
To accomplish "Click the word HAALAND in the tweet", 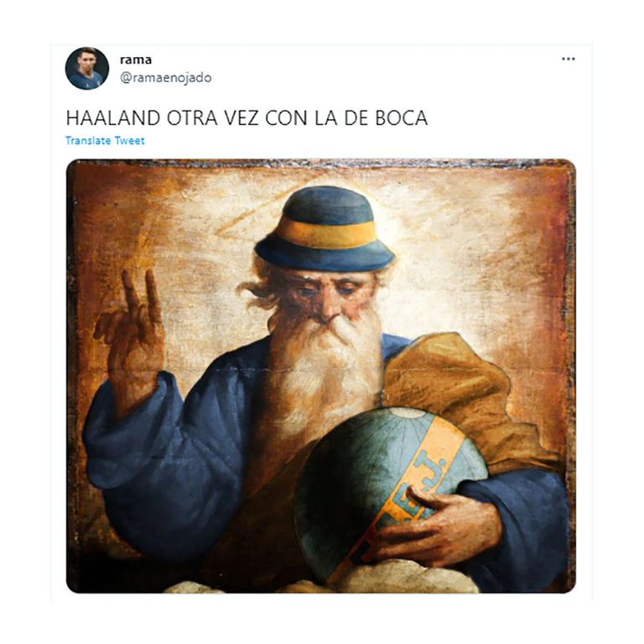I will point(113,118).
